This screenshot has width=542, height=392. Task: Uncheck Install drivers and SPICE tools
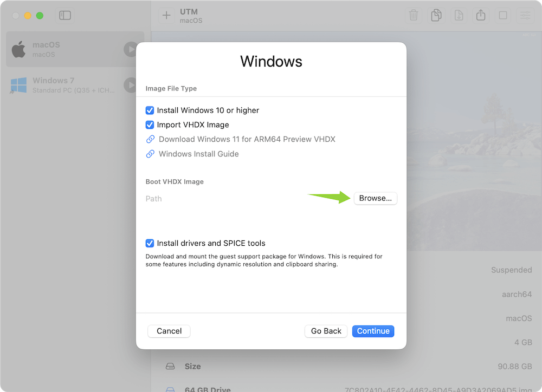coord(150,243)
